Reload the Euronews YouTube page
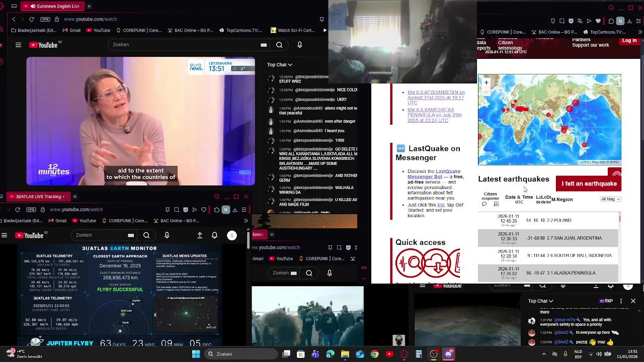The width and height of the screenshot is (644, 362). [32, 19]
